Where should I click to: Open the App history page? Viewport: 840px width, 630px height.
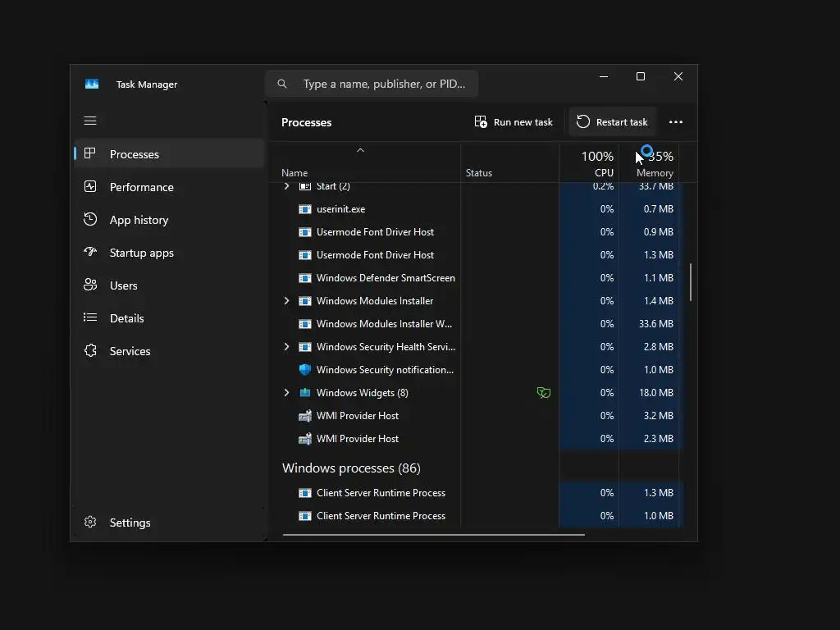click(x=169, y=220)
